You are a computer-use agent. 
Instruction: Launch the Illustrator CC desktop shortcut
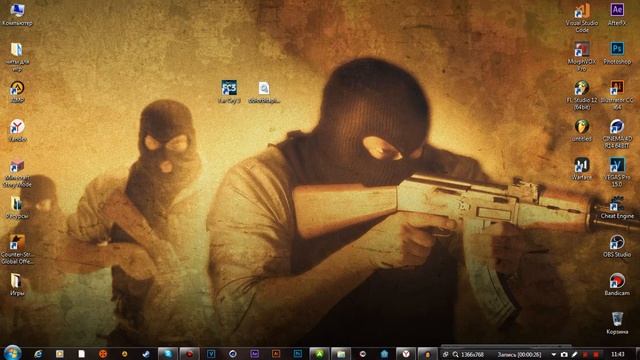(x=617, y=95)
